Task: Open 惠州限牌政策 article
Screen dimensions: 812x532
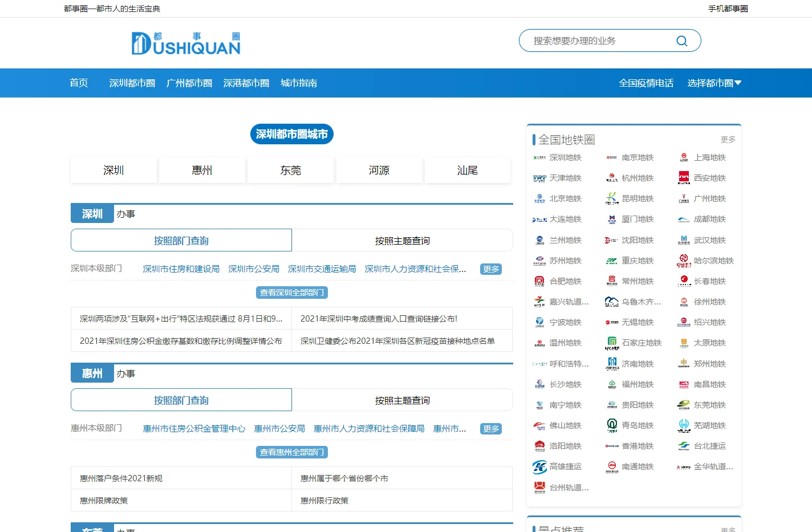Action: [104, 501]
